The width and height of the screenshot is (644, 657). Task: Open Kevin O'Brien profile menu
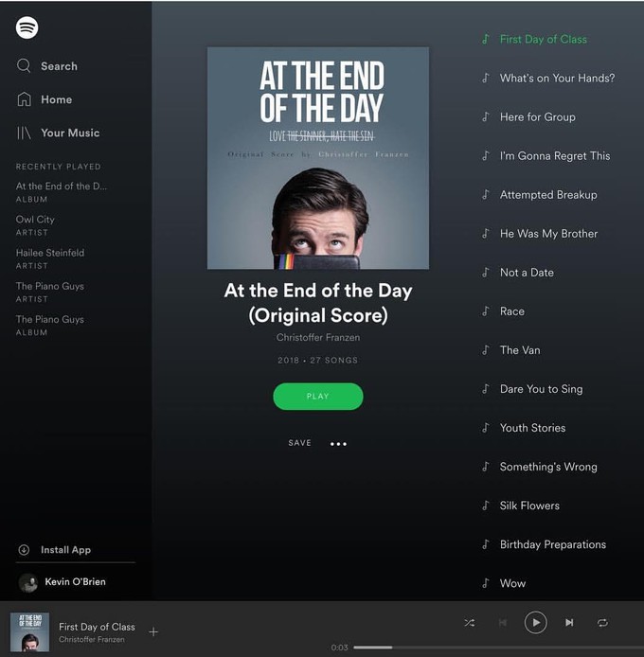click(x=63, y=582)
